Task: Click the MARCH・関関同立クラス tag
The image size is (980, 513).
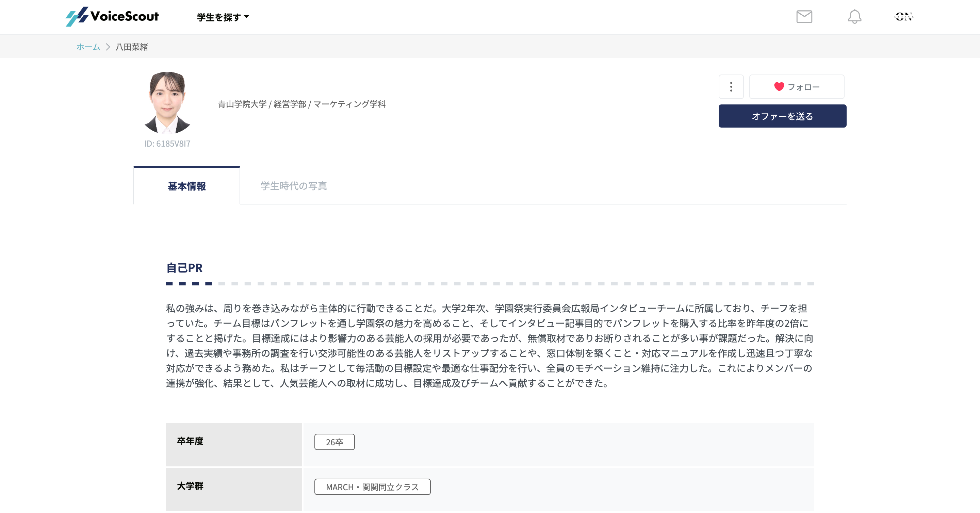Action: click(372, 487)
